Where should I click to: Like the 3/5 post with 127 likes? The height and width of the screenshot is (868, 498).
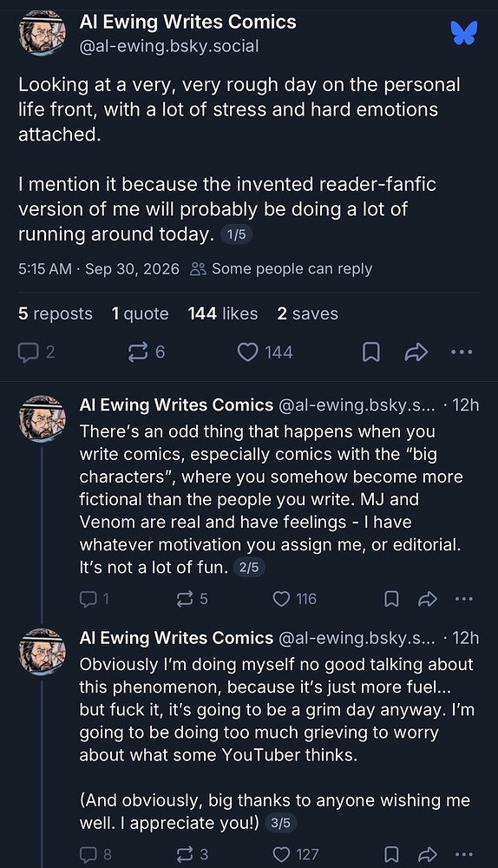tap(296, 854)
